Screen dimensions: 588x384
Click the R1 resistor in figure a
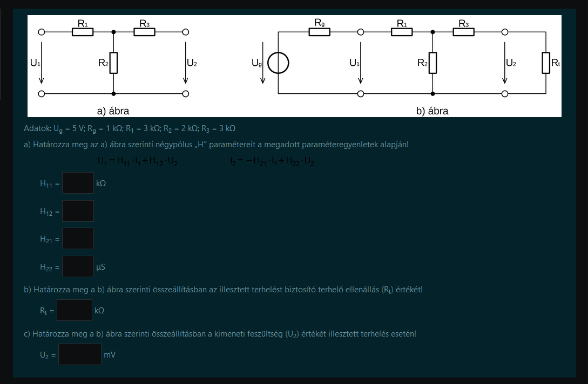point(83,32)
